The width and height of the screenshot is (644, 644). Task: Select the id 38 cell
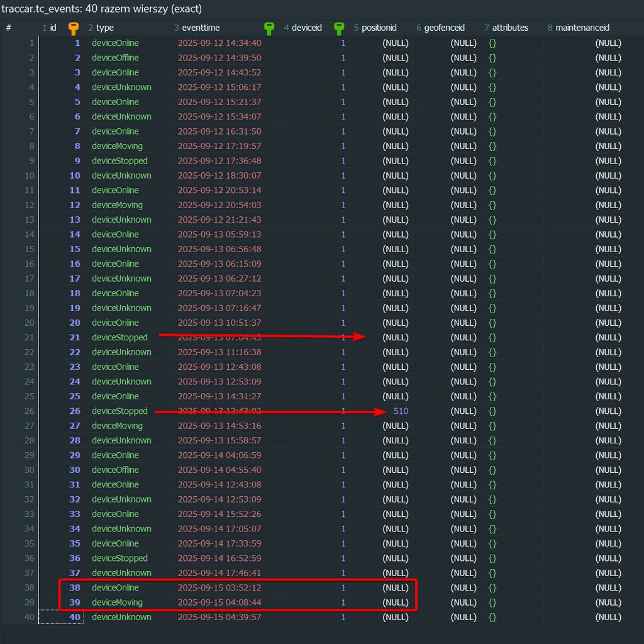[x=75, y=588]
